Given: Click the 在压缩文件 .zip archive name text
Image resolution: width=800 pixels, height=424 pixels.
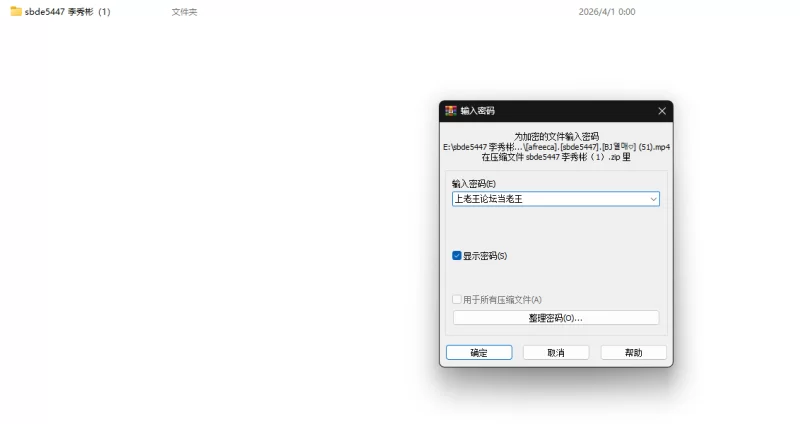Looking at the screenshot, I should (x=556, y=158).
